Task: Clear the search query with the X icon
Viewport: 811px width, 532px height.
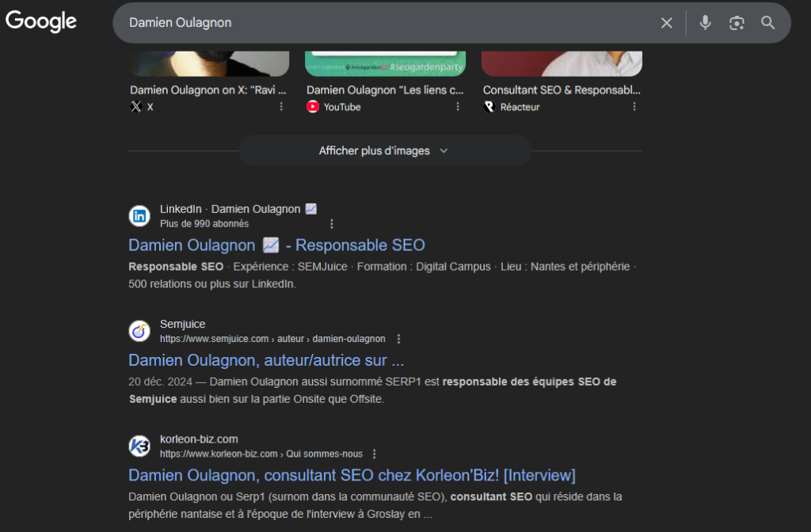Action: coord(667,23)
